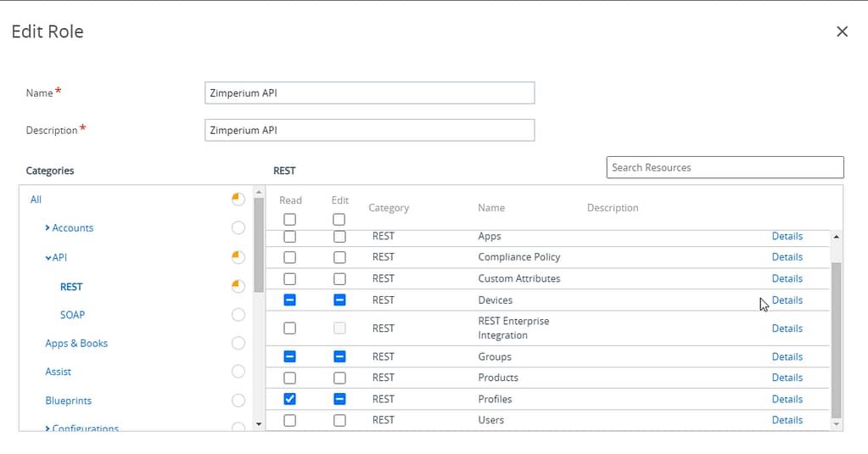Toggle the Read select-all header checkbox
The width and height of the screenshot is (868, 454).
(289, 219)
